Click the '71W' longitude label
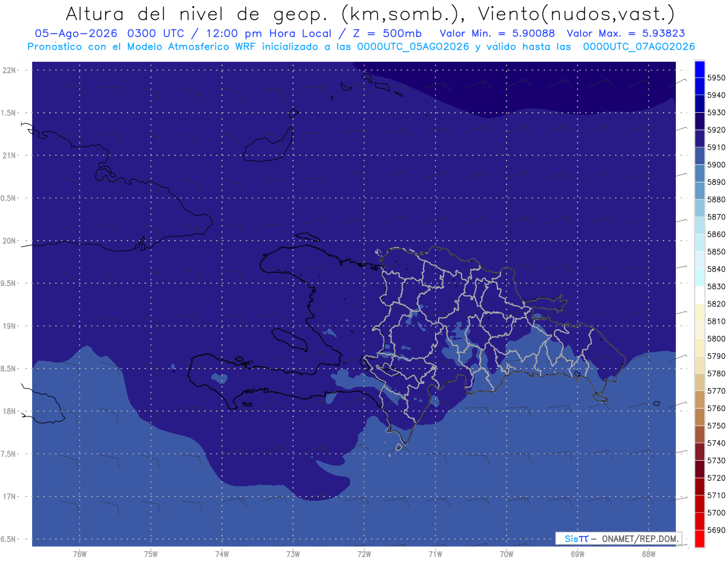Screen dimensions: 728x562 click(x=435, y=554)
